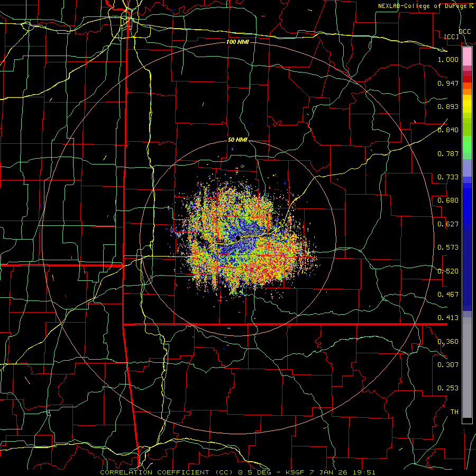Click the TH threshold label
476x476 pixels.
pyautogui.click(x=454, y=412)
